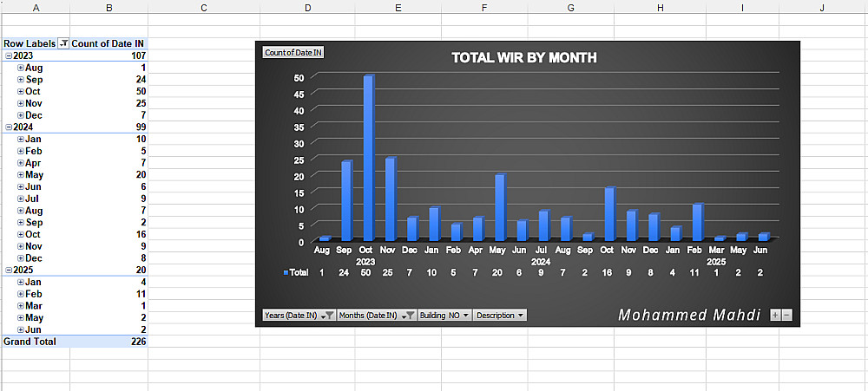Expand the Mar row in 2025
Viewport: 868px width, 391px height.
21,306
